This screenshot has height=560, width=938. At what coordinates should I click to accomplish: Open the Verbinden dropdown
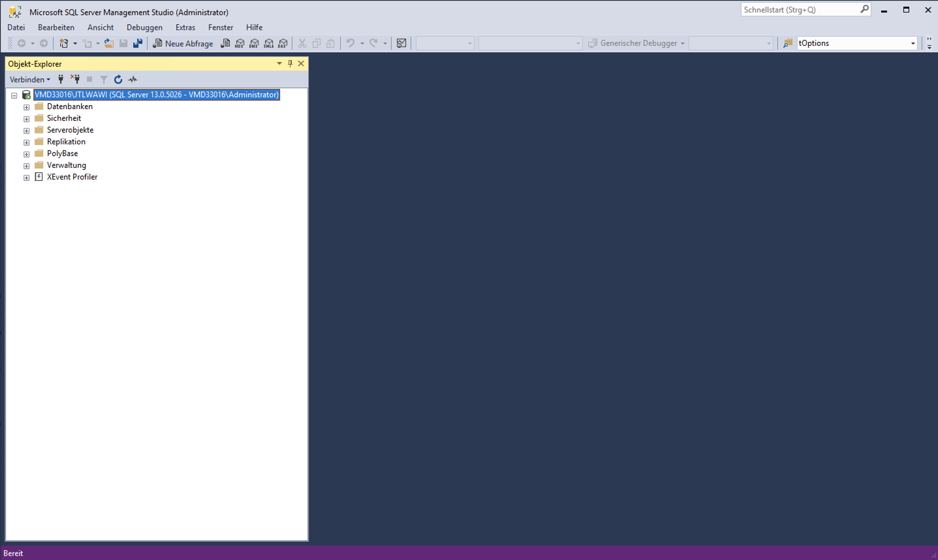click(x=29, y=79)
